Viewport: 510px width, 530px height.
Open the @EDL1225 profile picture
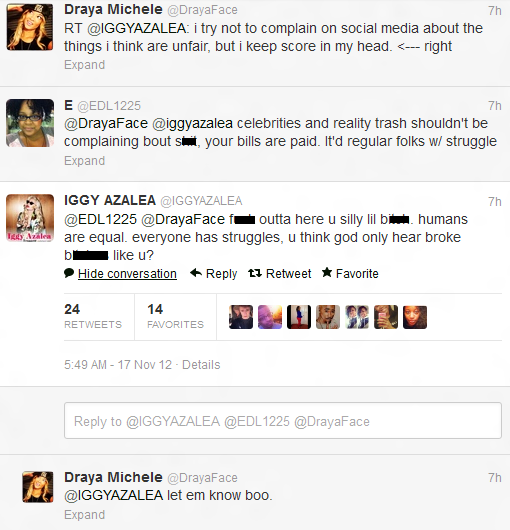(x=30, y=123)
